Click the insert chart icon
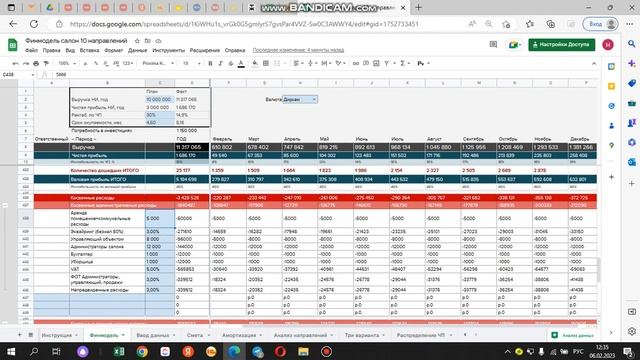Viewport: 640px width, 360px height. (376, 64)
